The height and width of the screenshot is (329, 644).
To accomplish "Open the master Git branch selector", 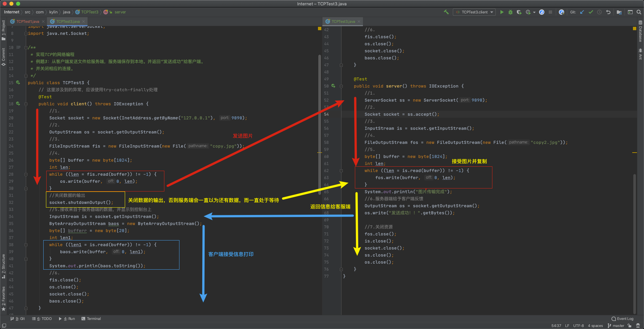I will coord(616,326).
